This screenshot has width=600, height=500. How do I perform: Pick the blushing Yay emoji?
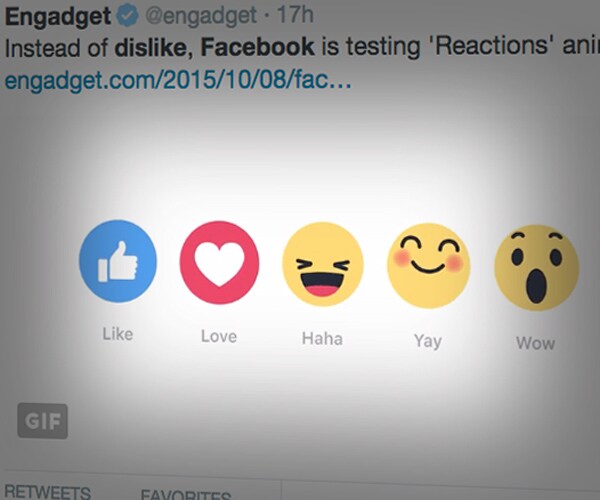point(429,265)
